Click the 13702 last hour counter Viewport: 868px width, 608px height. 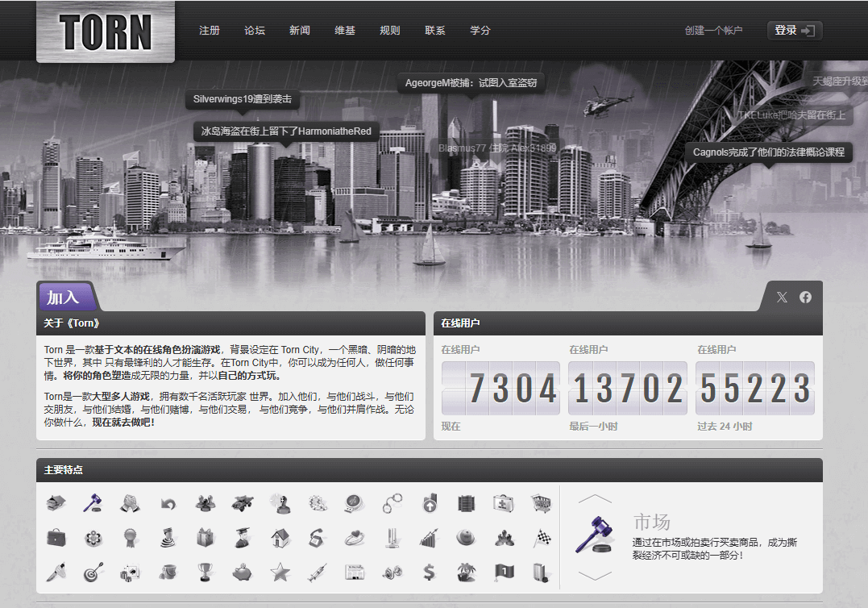(x=628, y=388)
